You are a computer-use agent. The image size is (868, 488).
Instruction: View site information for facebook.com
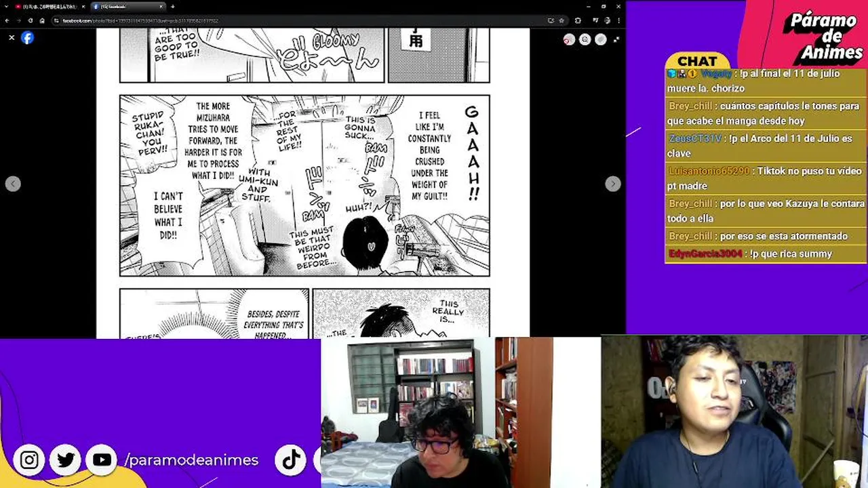(x=56, y=20)
